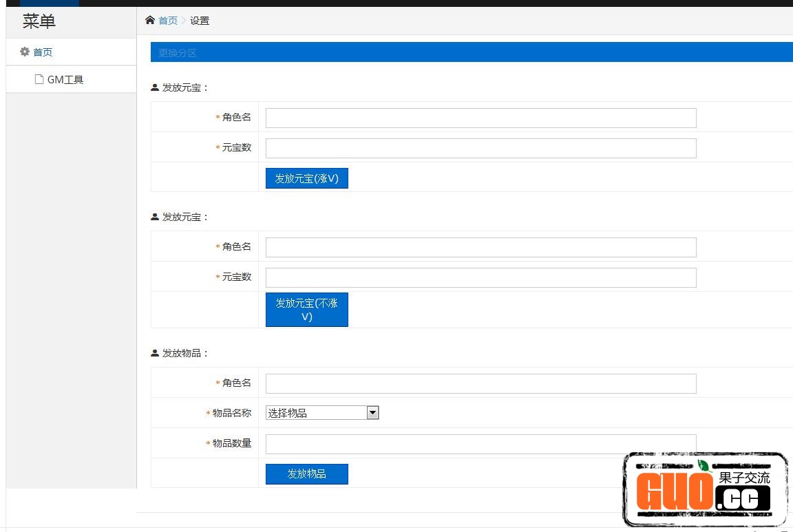Click the GUO.CC 果子交流 logo

[705, 490]
